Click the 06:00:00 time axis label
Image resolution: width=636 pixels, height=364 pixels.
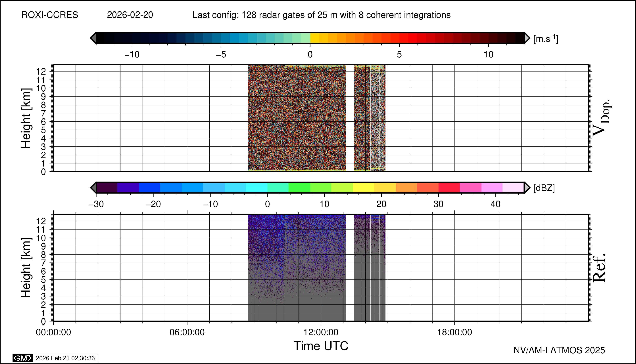pos(187,332)
